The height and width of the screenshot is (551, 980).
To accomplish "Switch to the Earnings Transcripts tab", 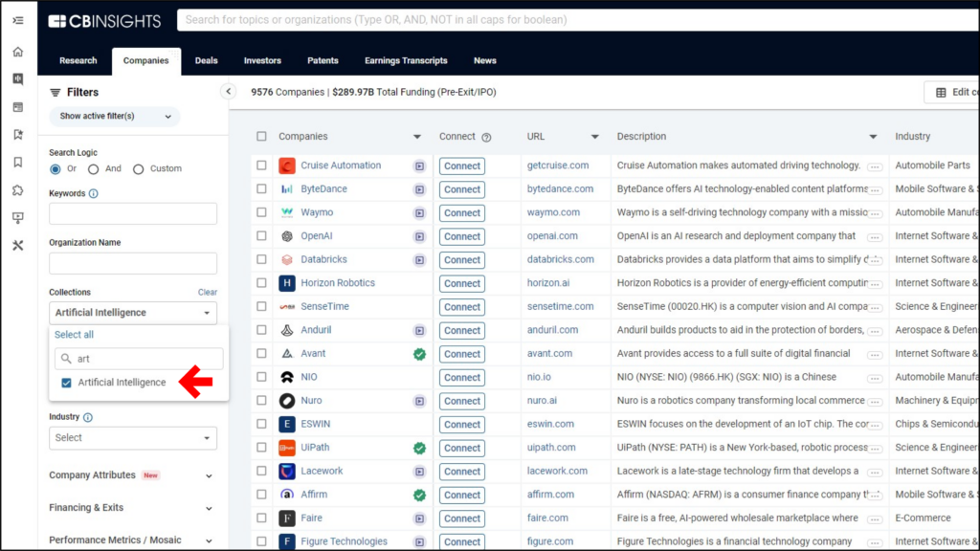I will click(x=406, y=60).
